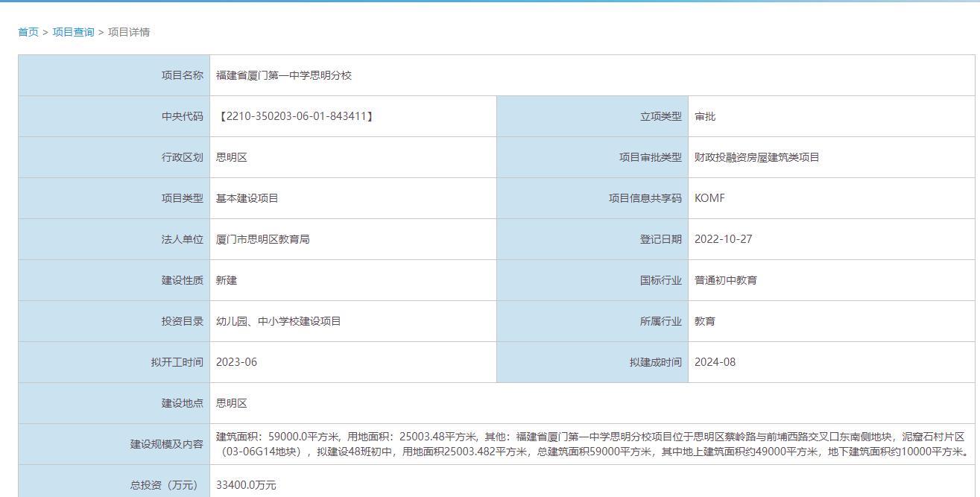Select the start date 2023-06
980x497 pixels.
[236, 362]
